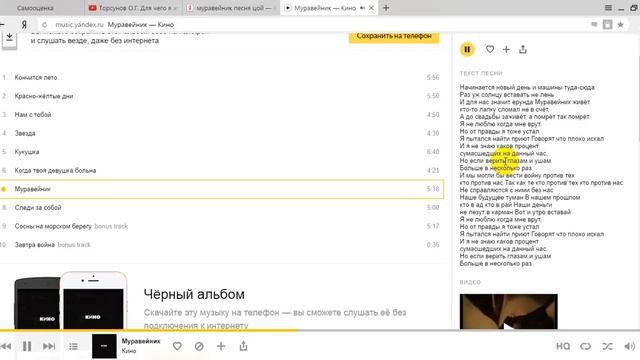The width and height of the screenshot is (640, 360).
Task: Share current track from player bar
Action: click(243, 346)
